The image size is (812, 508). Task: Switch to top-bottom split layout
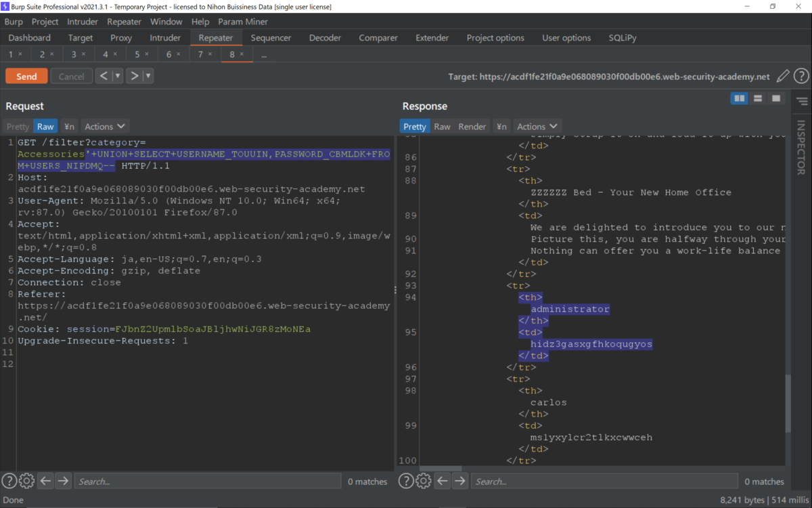click(x=758, y=99)
